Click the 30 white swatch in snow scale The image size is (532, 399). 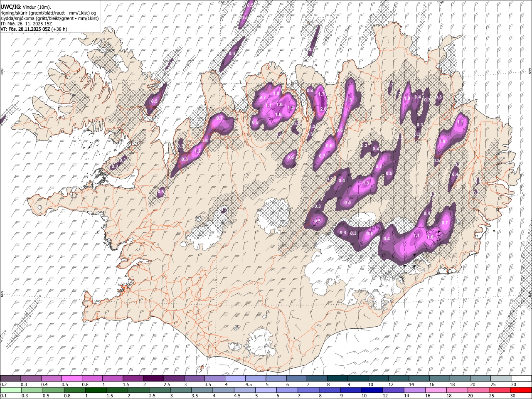522,379
